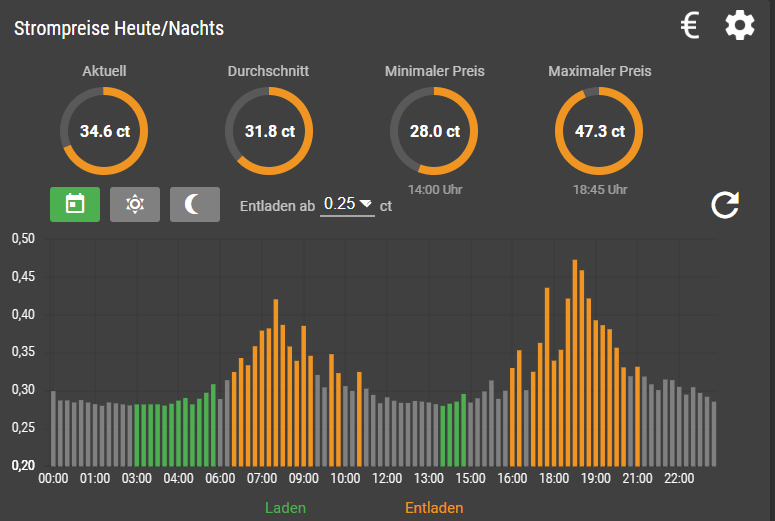Click the first grey bar at 00:00
775x521 pixels.
pos(53,428)
